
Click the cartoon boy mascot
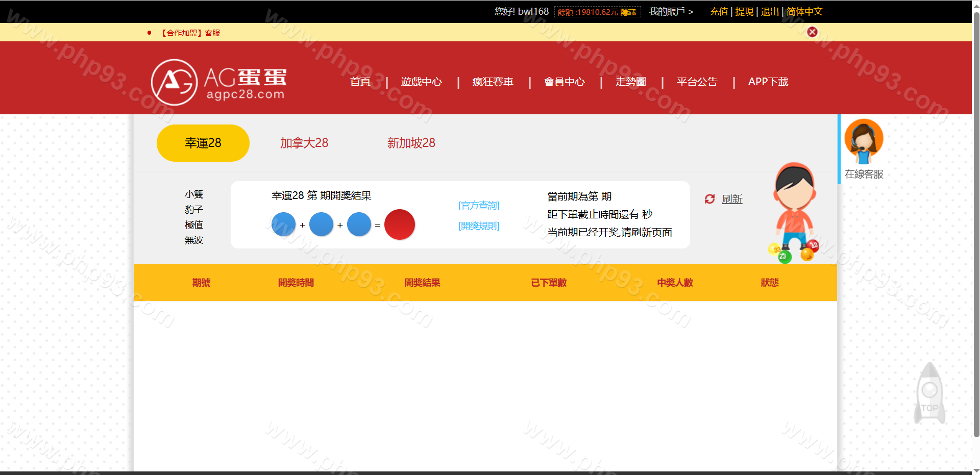[x=794, y=209]
